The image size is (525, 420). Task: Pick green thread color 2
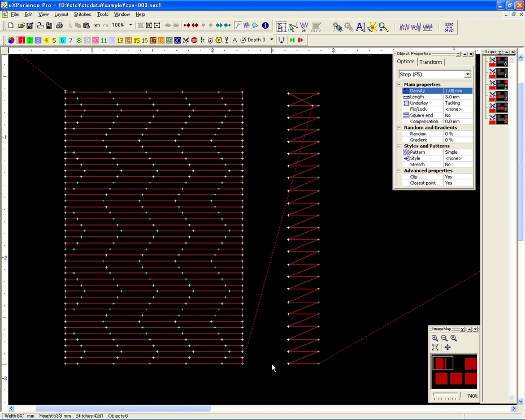[30, 40]
